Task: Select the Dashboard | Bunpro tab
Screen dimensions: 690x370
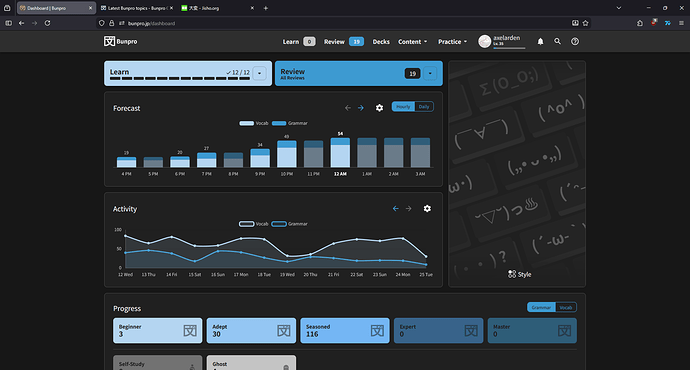Action: [56, 8]
